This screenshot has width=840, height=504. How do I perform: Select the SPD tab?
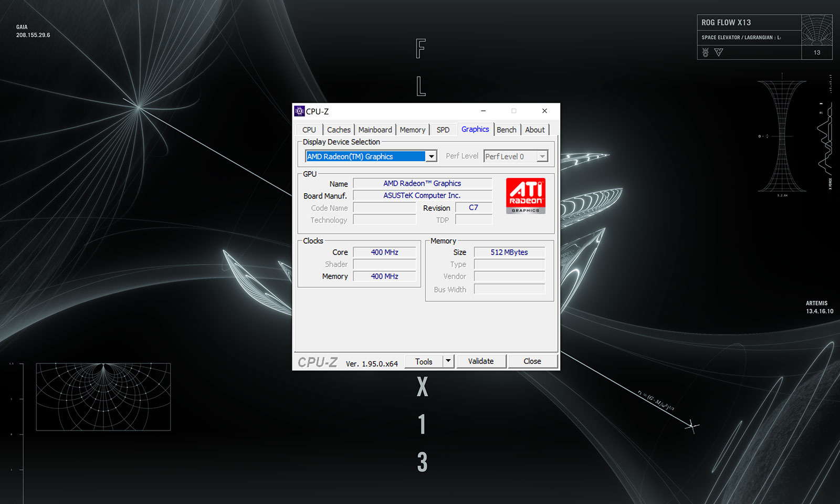tap(443, 130)
